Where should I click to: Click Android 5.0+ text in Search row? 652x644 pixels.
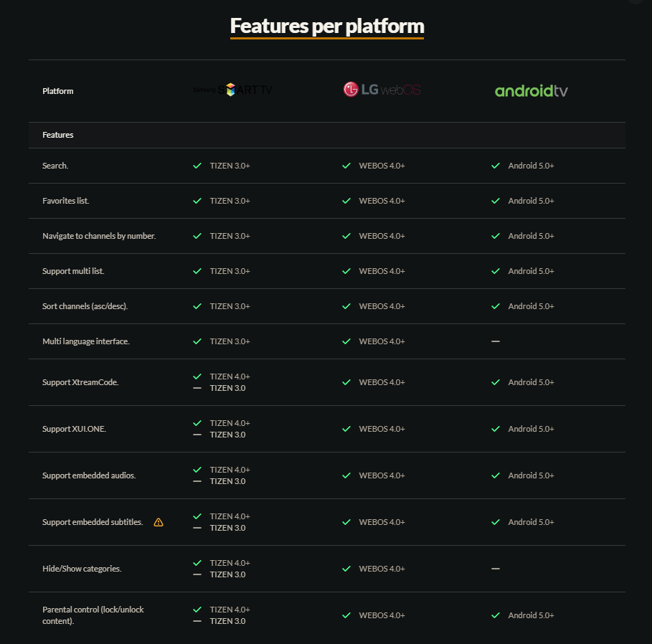531,166
